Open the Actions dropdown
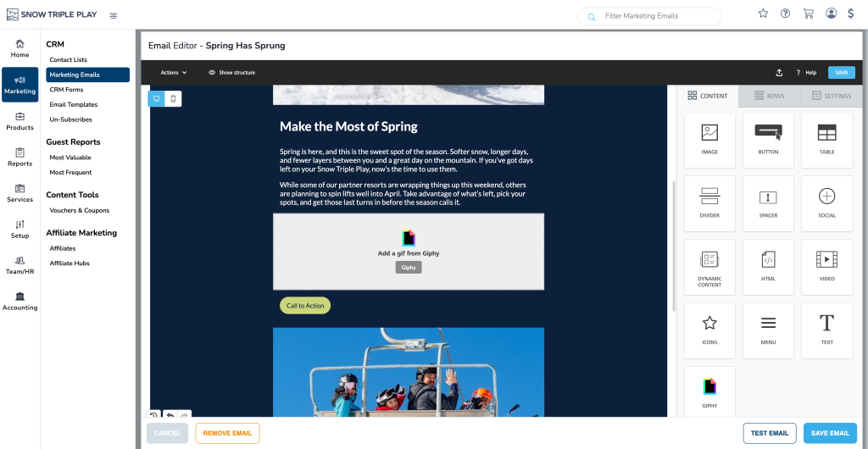 [x=174, y=73]
